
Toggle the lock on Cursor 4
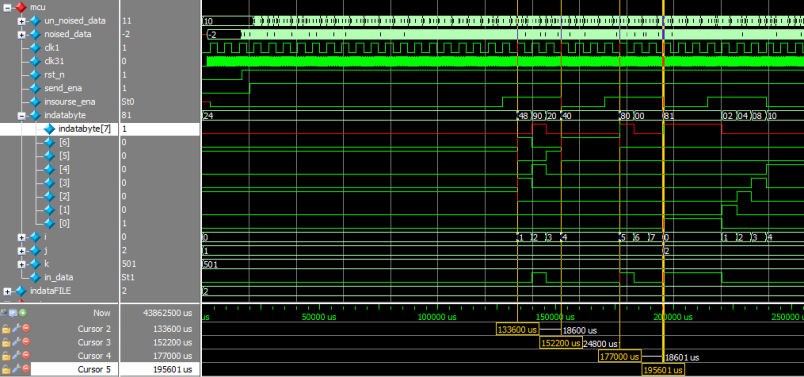point(6,355)
